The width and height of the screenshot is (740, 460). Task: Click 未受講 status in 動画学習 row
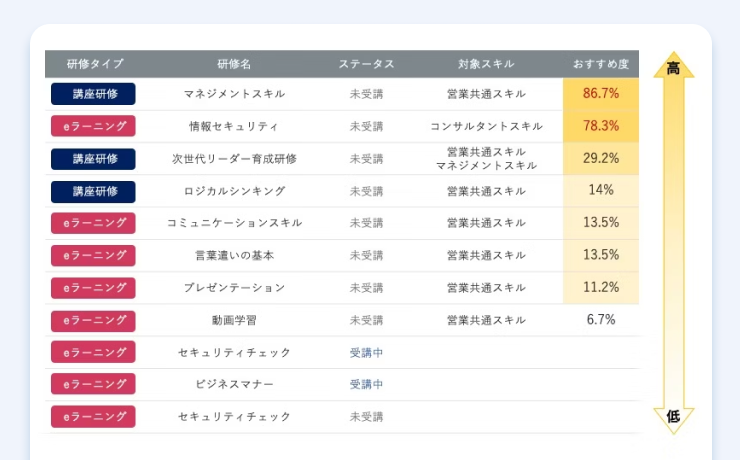point(366,320)
